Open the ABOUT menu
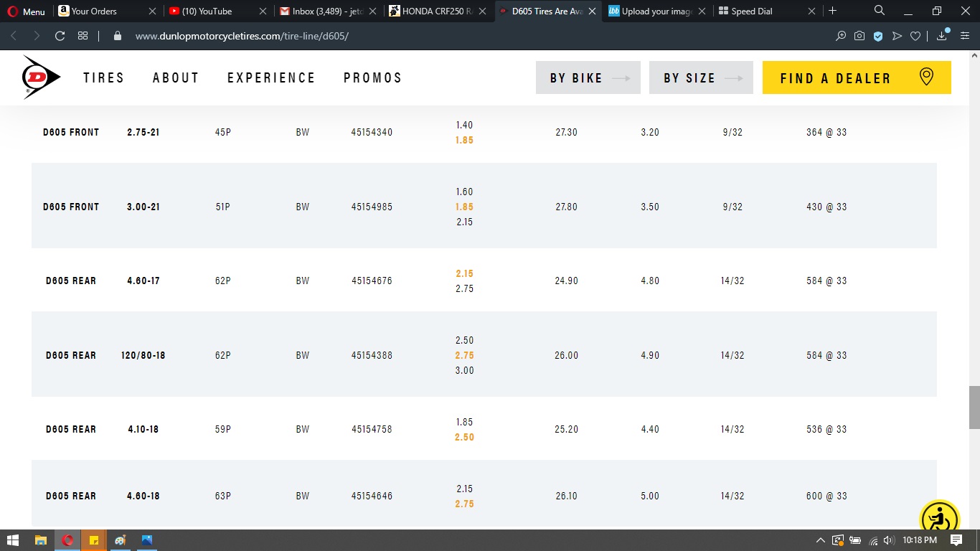This screenshot has width=980, height=551. pyautogui.click(x=176, y=77)
